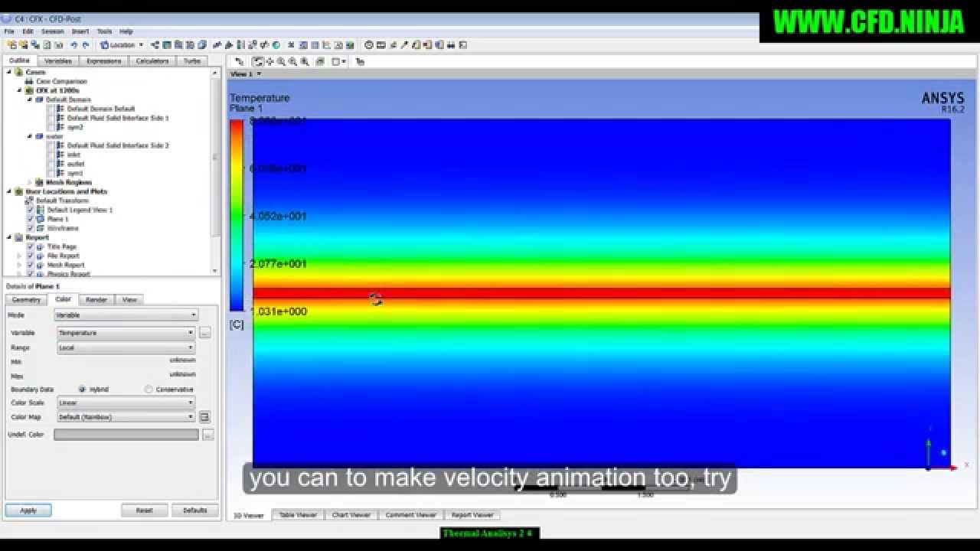Open the Insert menu
Image resolution: width=980 pixels, height=551 pixels.
coord(80,31)
